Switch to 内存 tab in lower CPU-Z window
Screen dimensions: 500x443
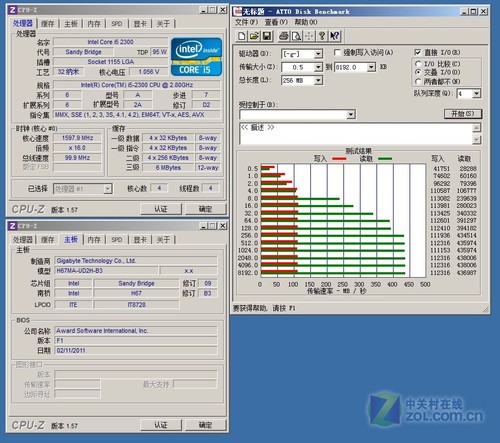click(x=94, y=240)
